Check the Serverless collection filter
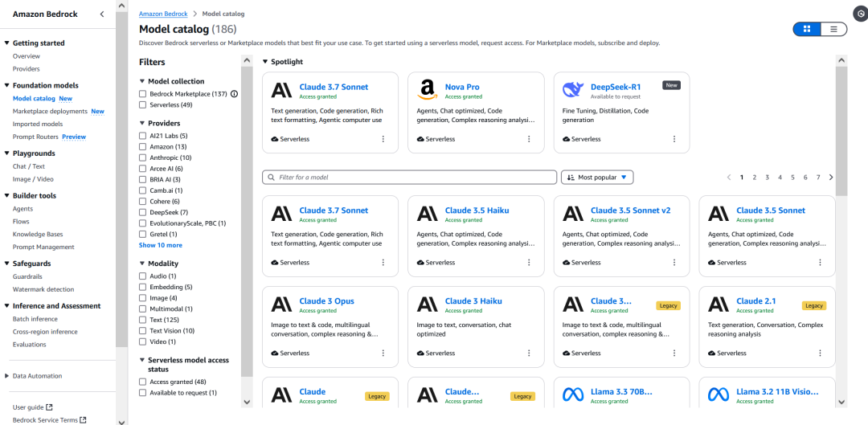Image resolution: width=868 pixels, height=425 pixels. [143, 104]
